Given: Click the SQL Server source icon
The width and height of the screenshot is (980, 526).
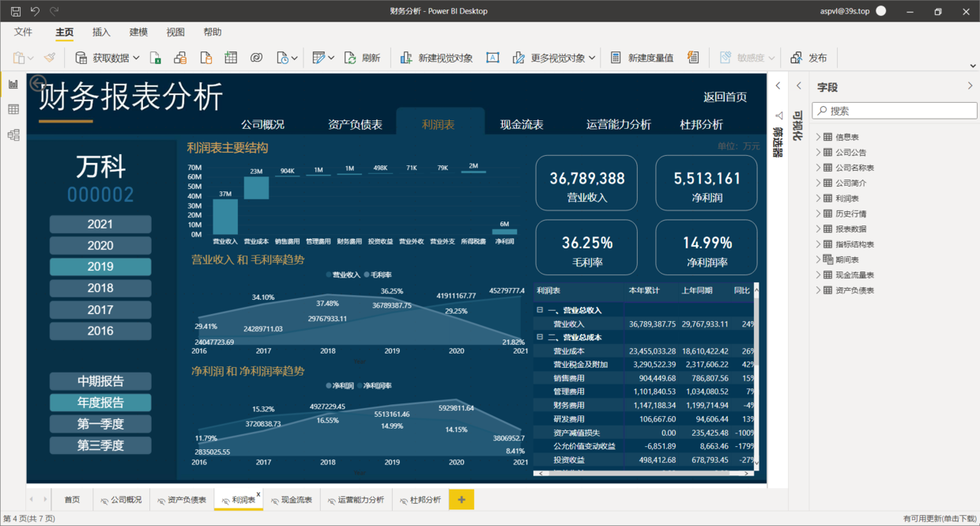Looking at the screenshot, I should click(x=205, y=58).
